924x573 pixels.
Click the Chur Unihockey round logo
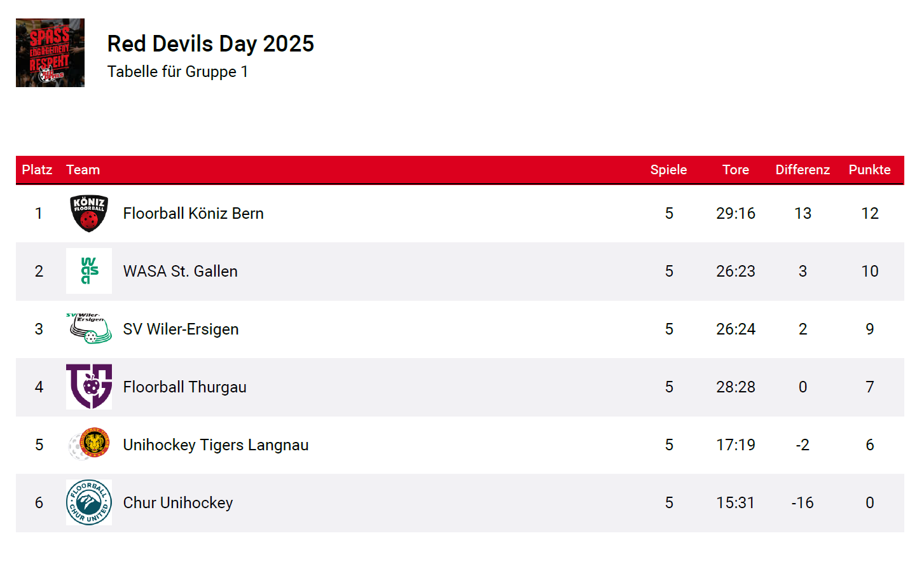(x=89, y=502)
